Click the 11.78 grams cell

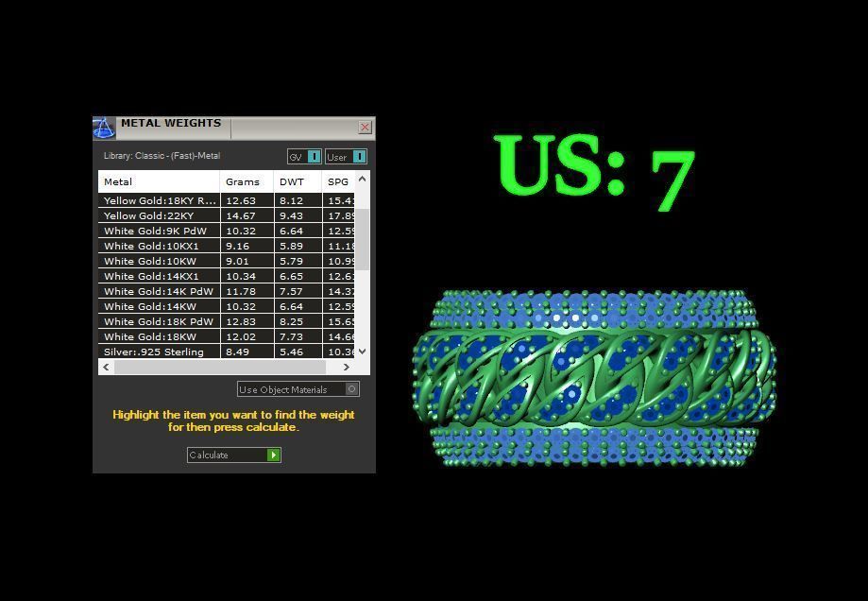point(247,291)
